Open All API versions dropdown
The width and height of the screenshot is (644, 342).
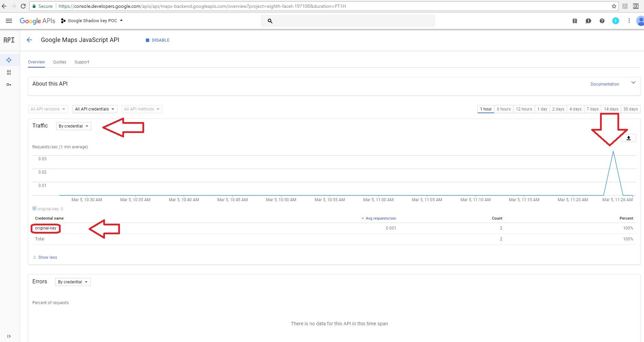point(48,109)
